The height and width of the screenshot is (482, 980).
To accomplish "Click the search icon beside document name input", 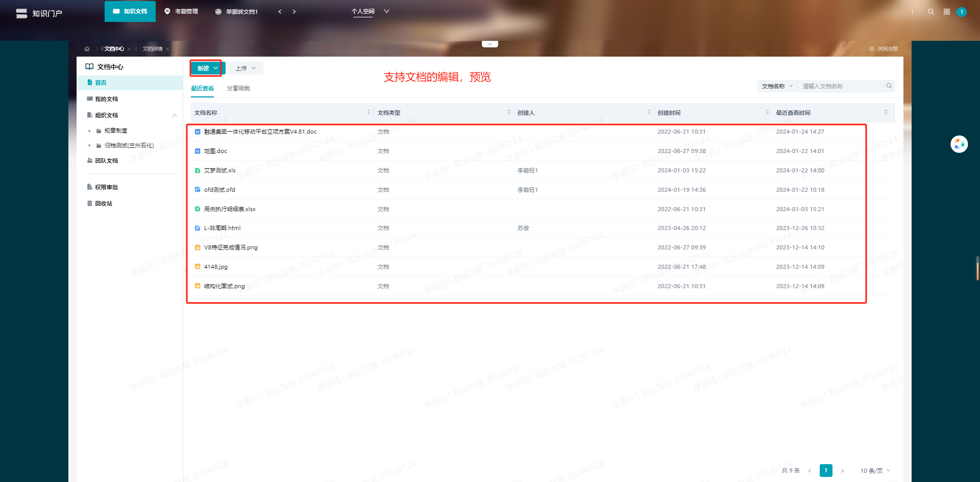I will [889, 86].
